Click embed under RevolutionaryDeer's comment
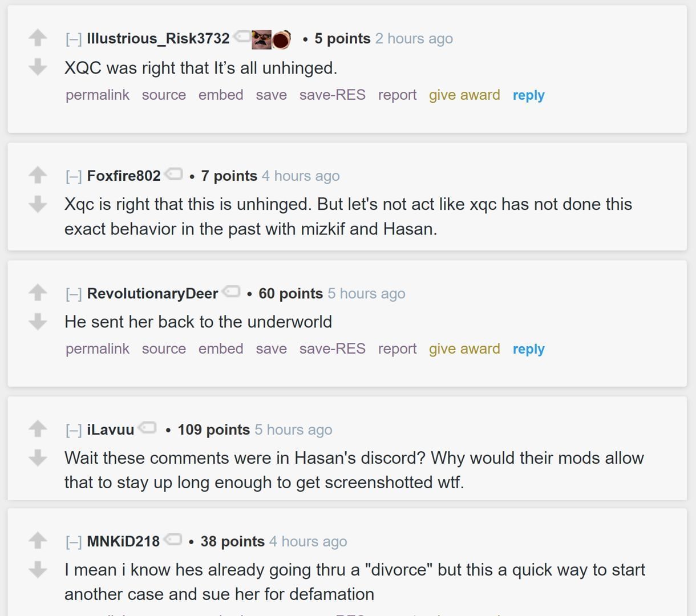Viewport: 696px width, 616px height. (x=221, y=349)
